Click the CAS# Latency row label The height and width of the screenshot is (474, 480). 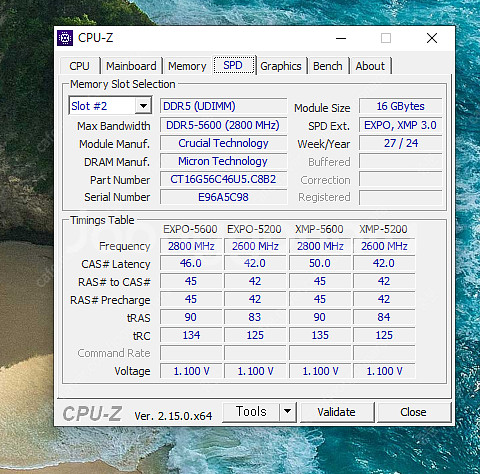tap(116, 264)
